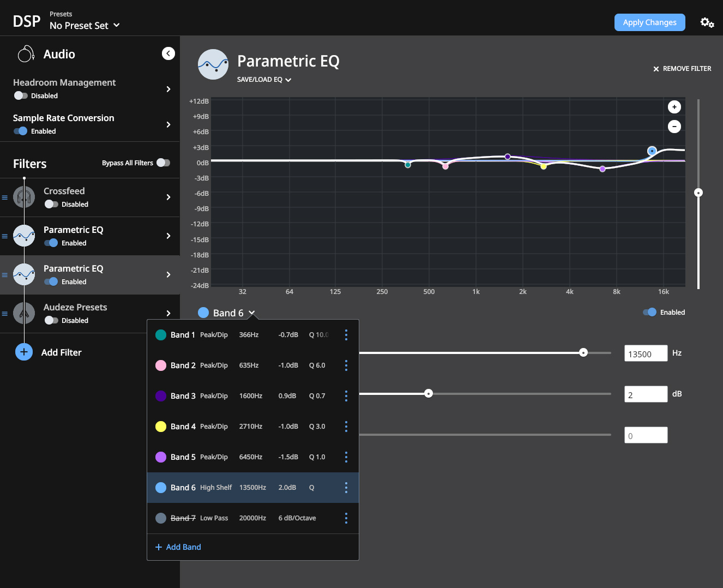Click the Crossfeed filter icon

24,197
